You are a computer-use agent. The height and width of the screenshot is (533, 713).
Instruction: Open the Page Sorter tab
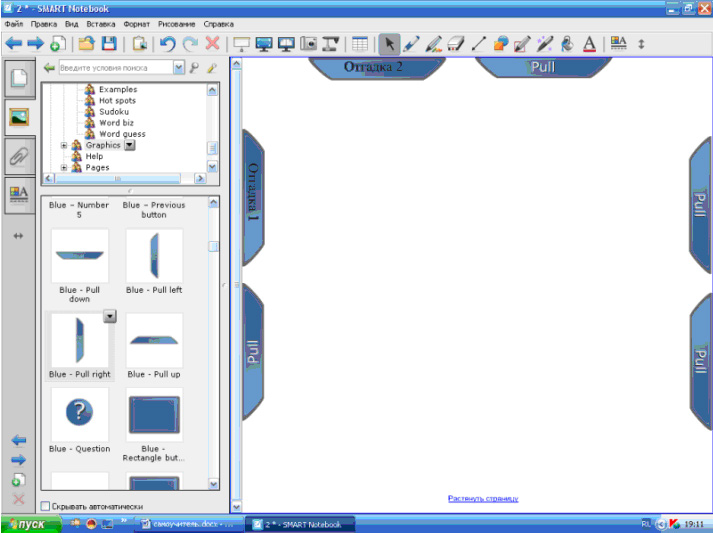pos(18,78)
